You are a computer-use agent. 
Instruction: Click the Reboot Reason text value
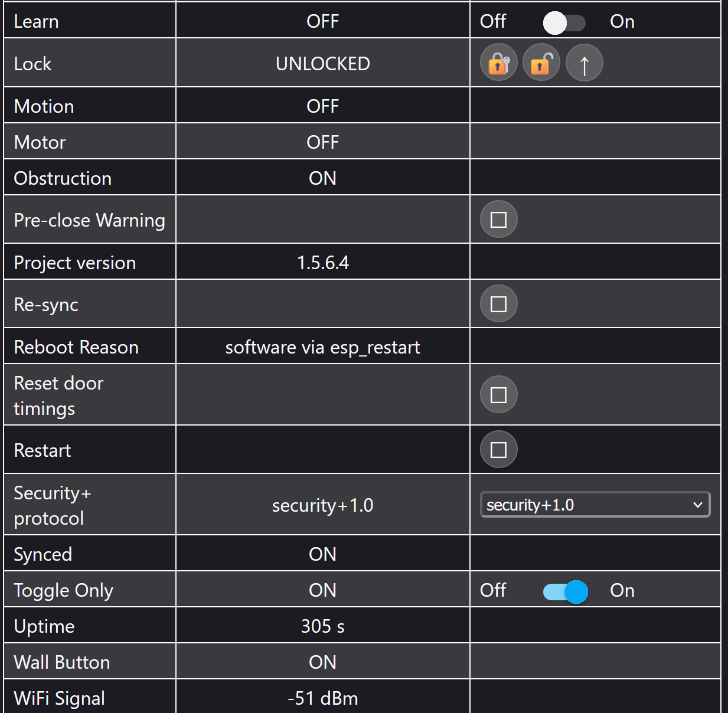coord(322,347)
